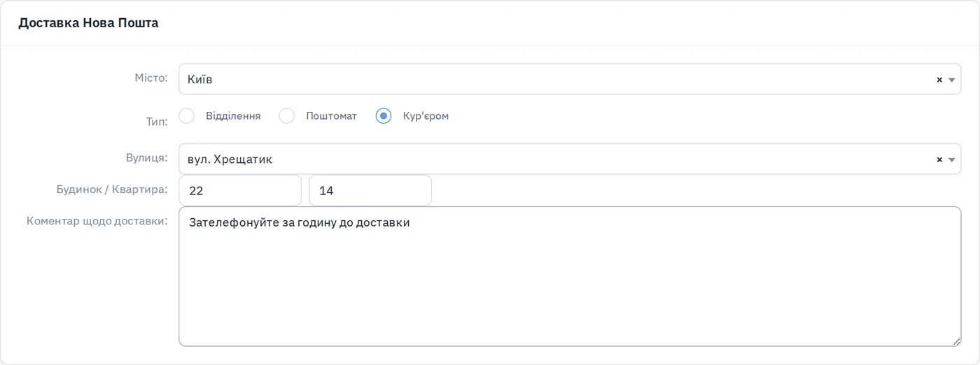Click the Поштомат label text
980x365 pixels.
pos(331,116)
